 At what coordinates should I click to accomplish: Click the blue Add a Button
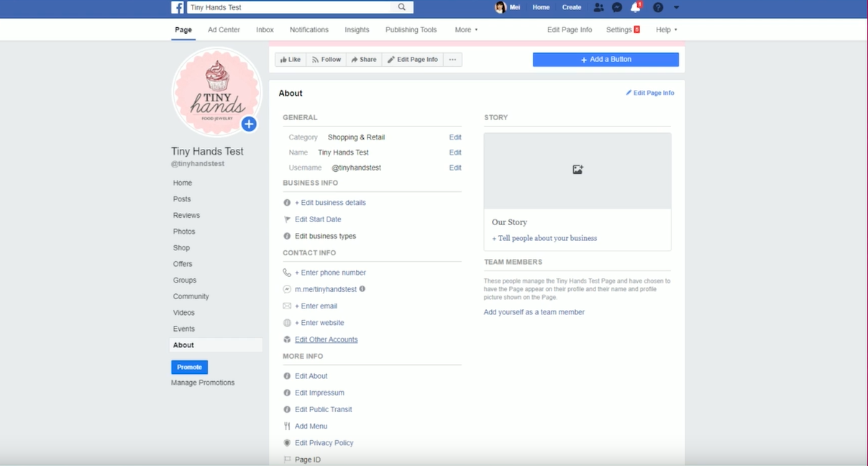coord(605,59)
